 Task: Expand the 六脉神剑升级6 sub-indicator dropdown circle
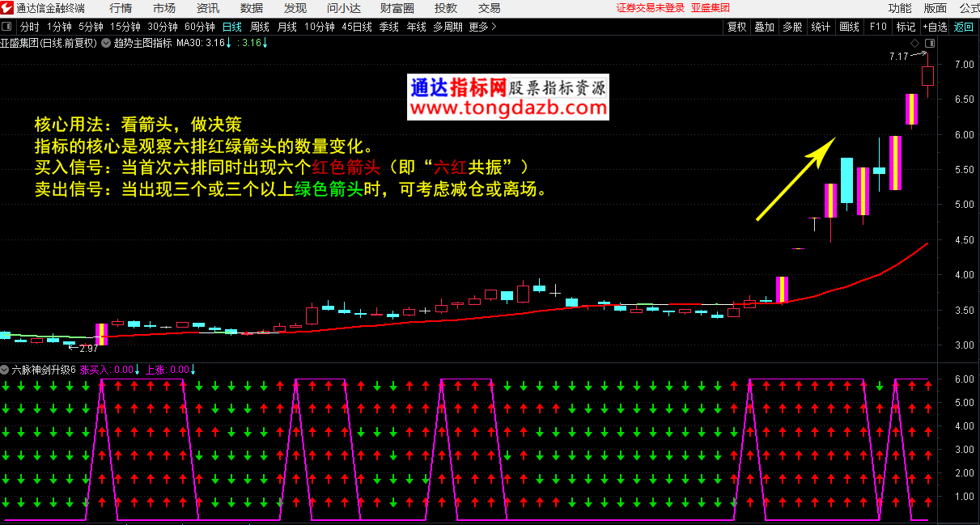pyautogui.click(x=6, y=370)
